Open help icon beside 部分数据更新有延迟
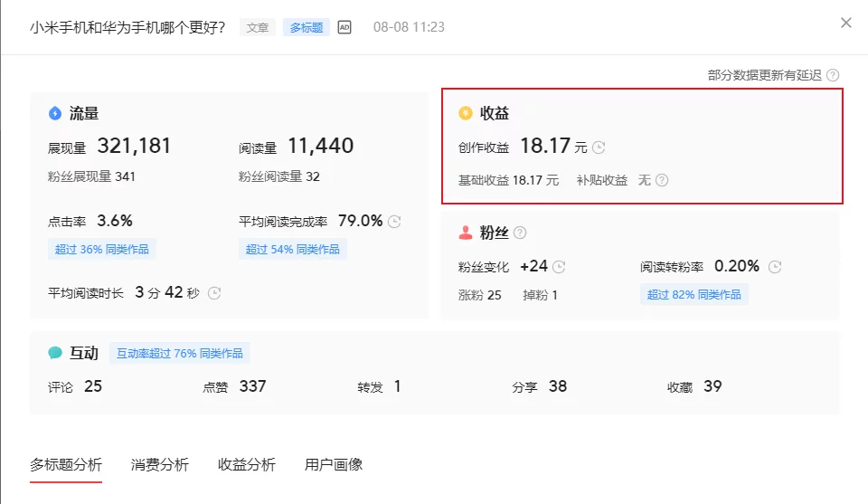 833,75
